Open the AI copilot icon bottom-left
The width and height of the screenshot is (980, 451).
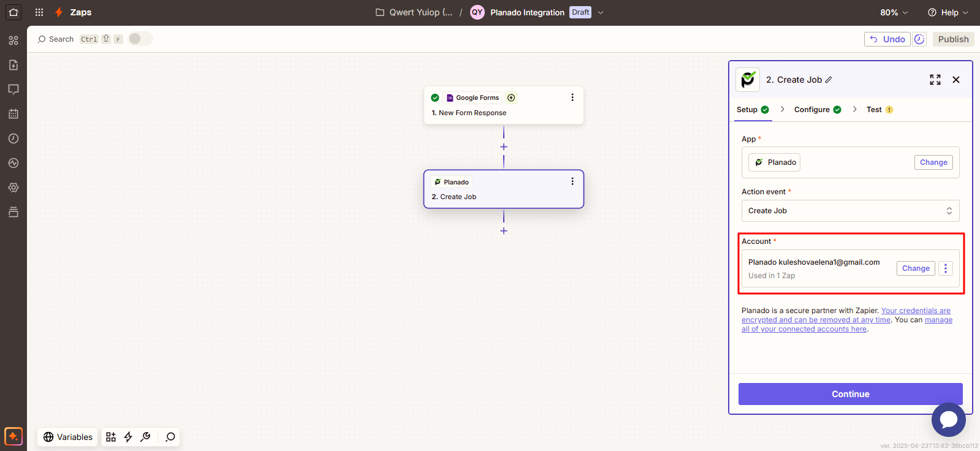tap(13, 436)
